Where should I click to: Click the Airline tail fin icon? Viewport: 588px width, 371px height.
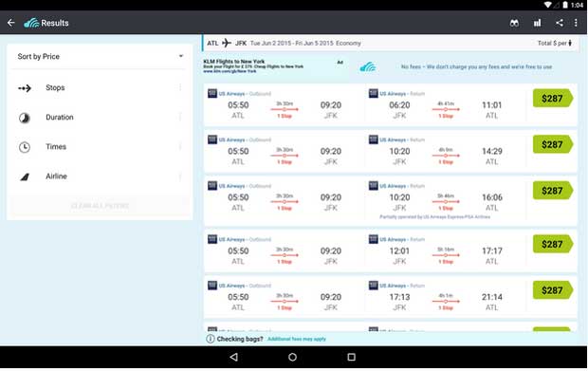pos(25,176)
